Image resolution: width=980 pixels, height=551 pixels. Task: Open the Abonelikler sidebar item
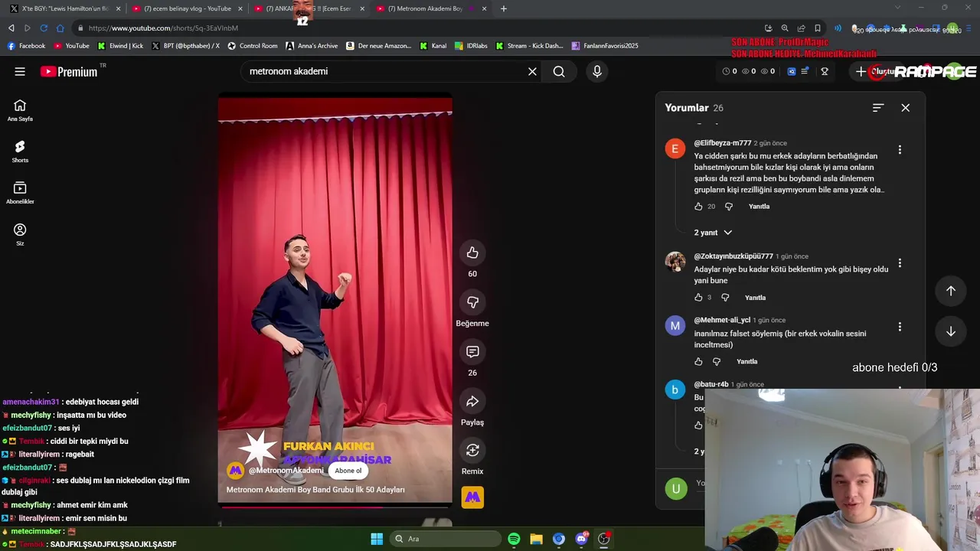coord(20,193)
